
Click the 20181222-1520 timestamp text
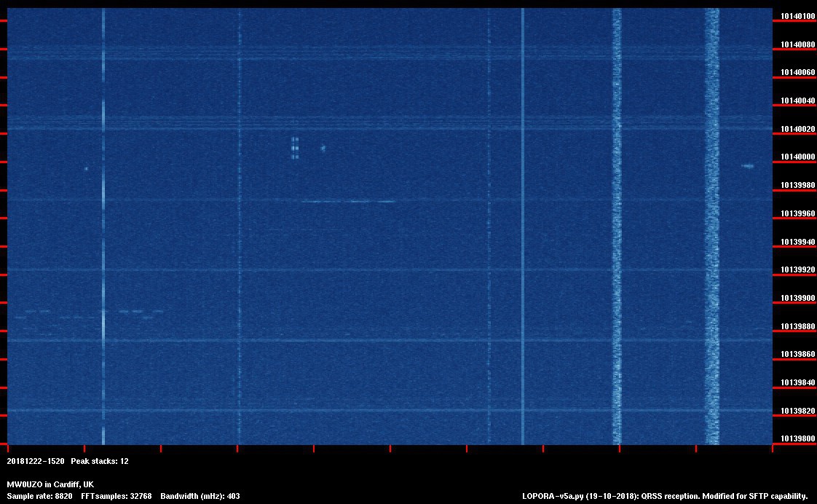[x=36, y=461]
